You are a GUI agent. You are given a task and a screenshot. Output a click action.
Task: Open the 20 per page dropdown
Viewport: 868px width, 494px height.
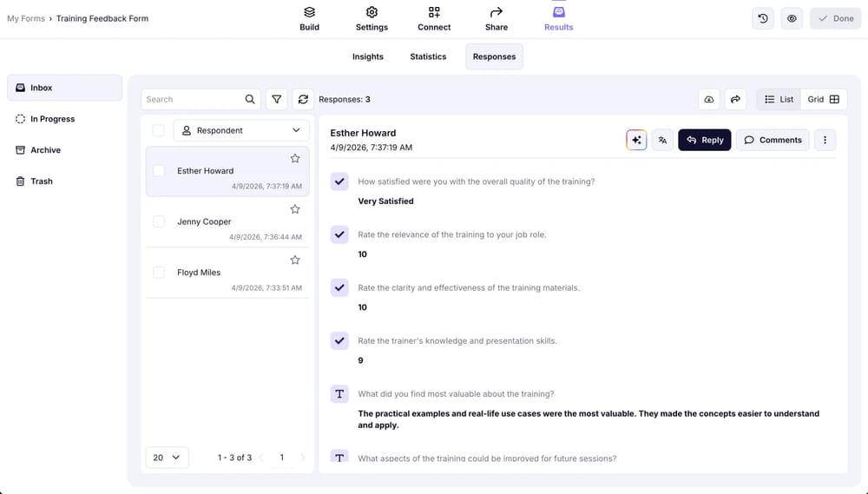(167, 458)
